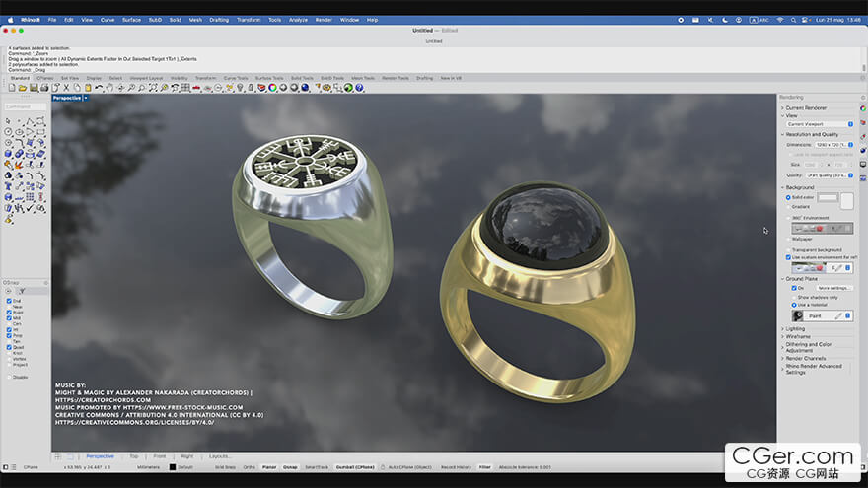Enable the Disable osnap checkbox
Image resolution: width=868 pixels, height=488 pixels.
(9, 377)
